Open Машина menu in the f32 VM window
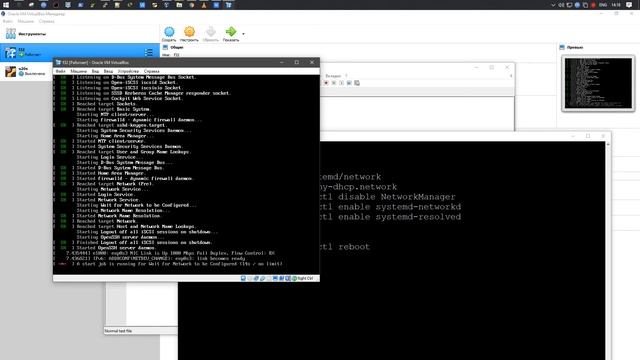 [x=78, y=71]
